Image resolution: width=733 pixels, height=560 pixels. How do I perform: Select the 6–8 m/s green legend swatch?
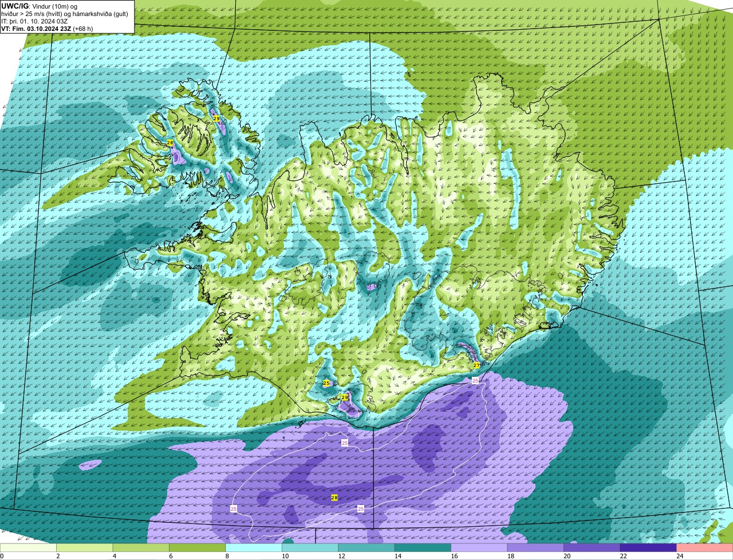click(x=198, y=548)
